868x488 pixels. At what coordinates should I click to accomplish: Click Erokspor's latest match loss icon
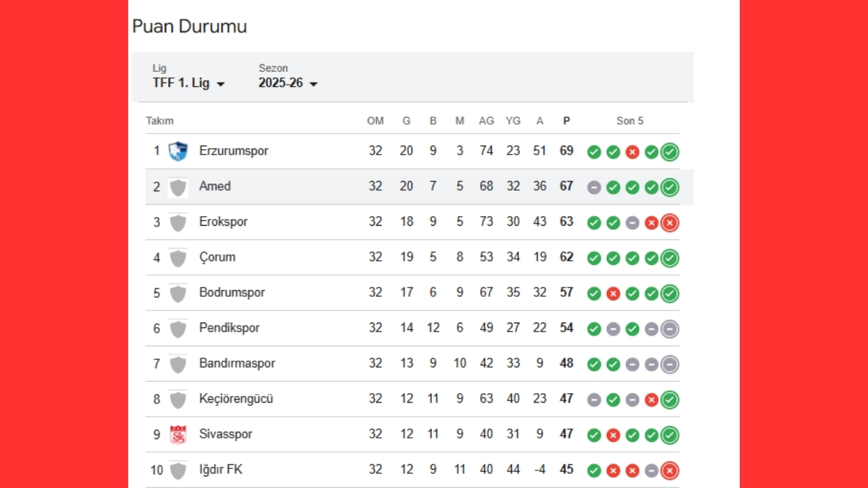pyautogui.click(x=670, y=222)
